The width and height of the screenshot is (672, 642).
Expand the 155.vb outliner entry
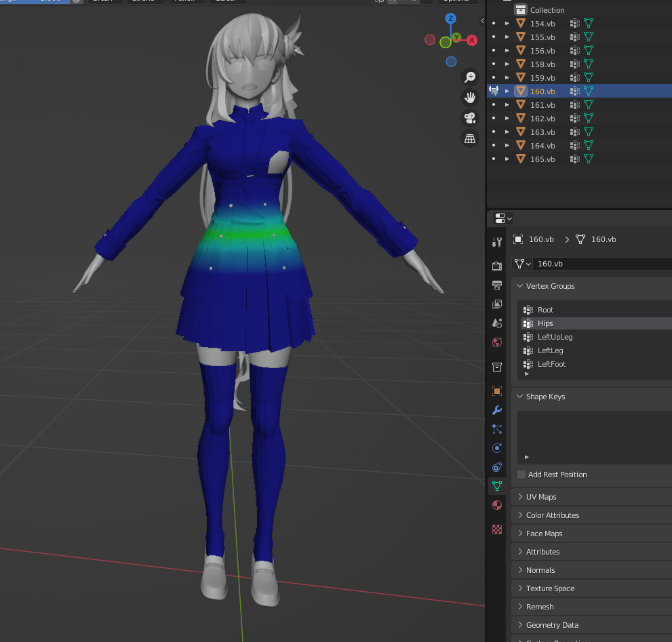point(507,37)
